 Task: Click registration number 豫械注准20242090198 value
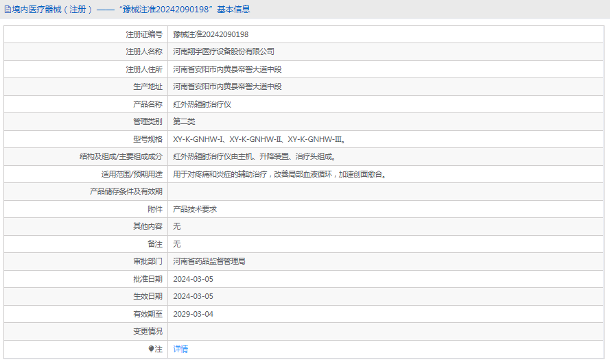point(211,34)
